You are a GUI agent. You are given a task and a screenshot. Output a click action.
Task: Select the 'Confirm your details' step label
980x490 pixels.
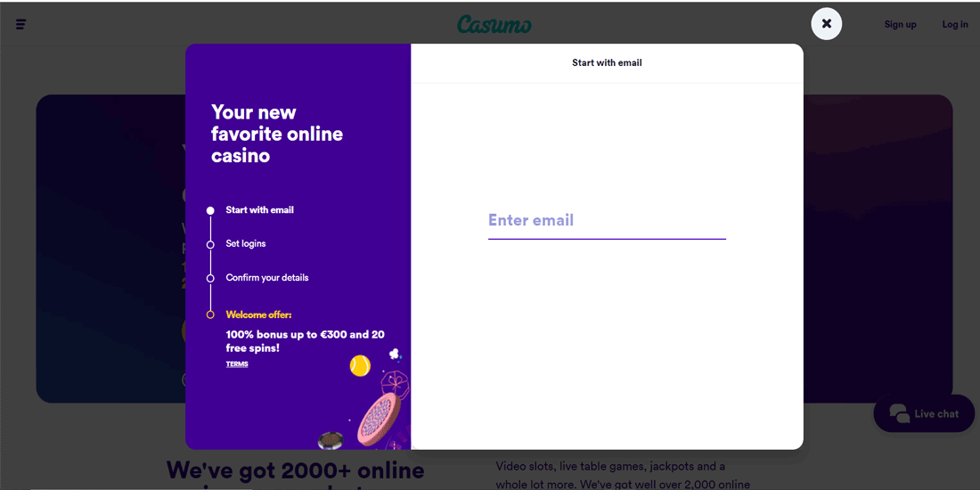tap(267, 278)
